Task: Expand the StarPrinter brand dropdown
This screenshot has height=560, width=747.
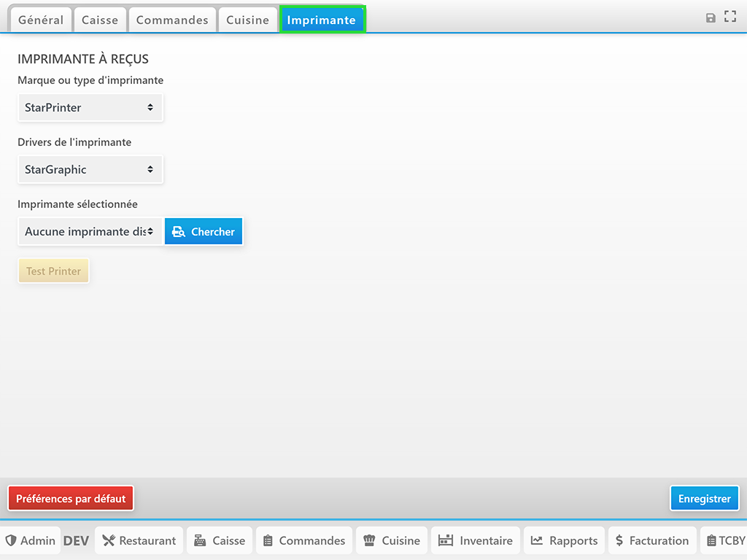Action: (90, 107)
